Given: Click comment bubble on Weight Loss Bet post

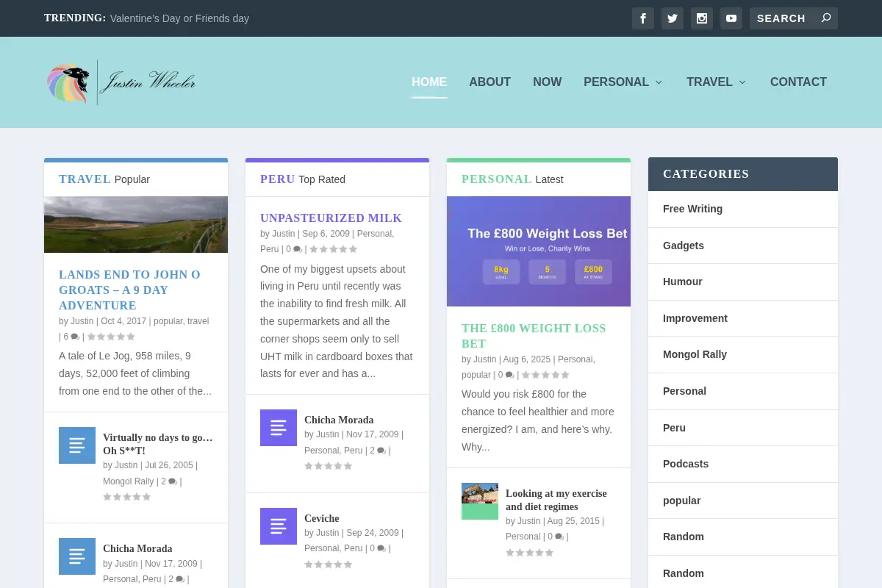Looking at the screenshot, I should 509,375.
